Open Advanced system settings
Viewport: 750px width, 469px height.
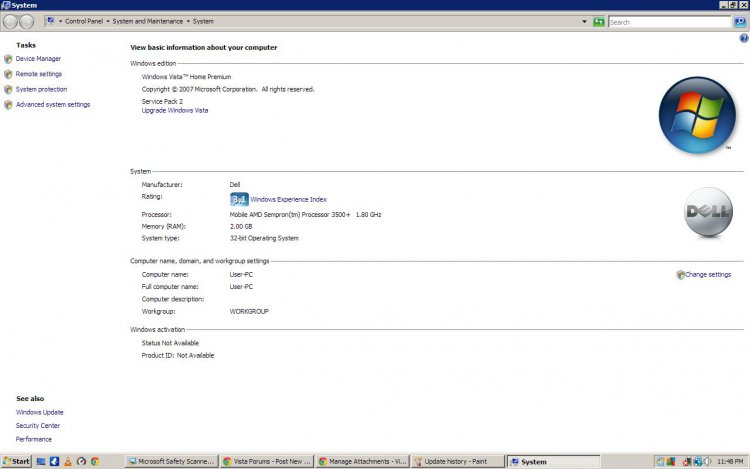pyautogui.click(x=53, y=105)
